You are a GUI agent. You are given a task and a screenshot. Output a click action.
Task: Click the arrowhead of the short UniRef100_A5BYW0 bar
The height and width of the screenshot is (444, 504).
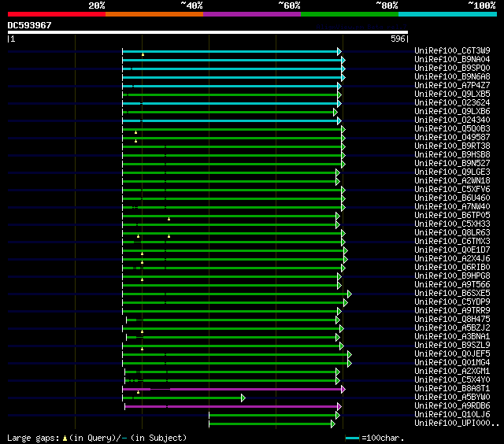click(x=243, y=398)
